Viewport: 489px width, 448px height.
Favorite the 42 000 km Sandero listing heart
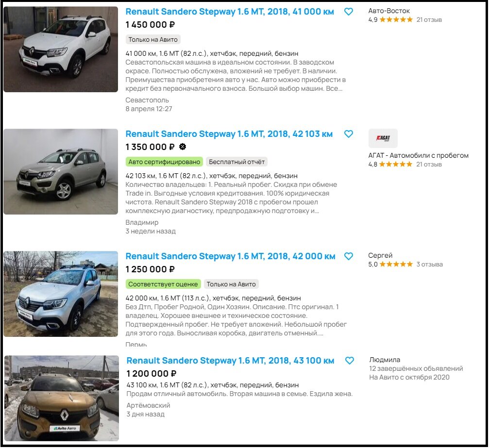(x=349, y=256)
